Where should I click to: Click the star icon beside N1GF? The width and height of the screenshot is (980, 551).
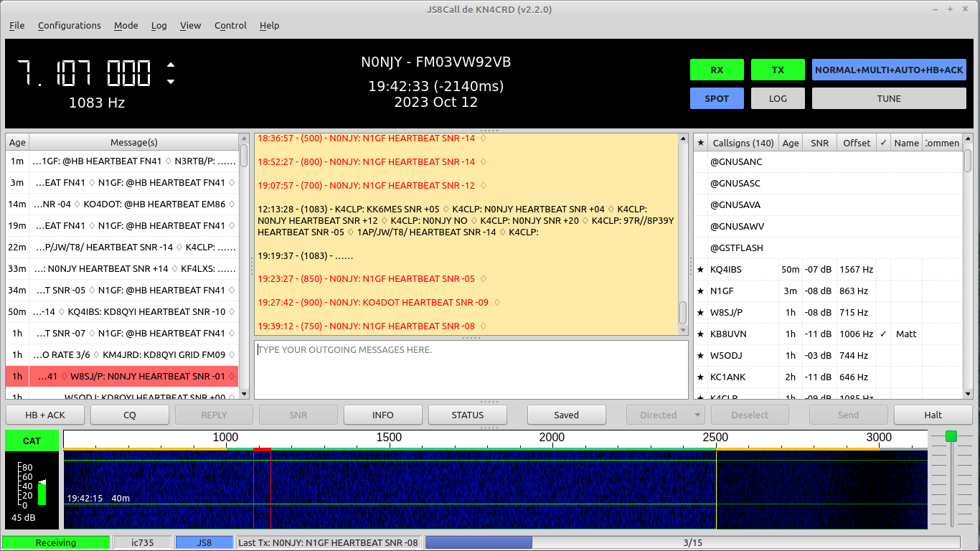[x=701, y=291]
